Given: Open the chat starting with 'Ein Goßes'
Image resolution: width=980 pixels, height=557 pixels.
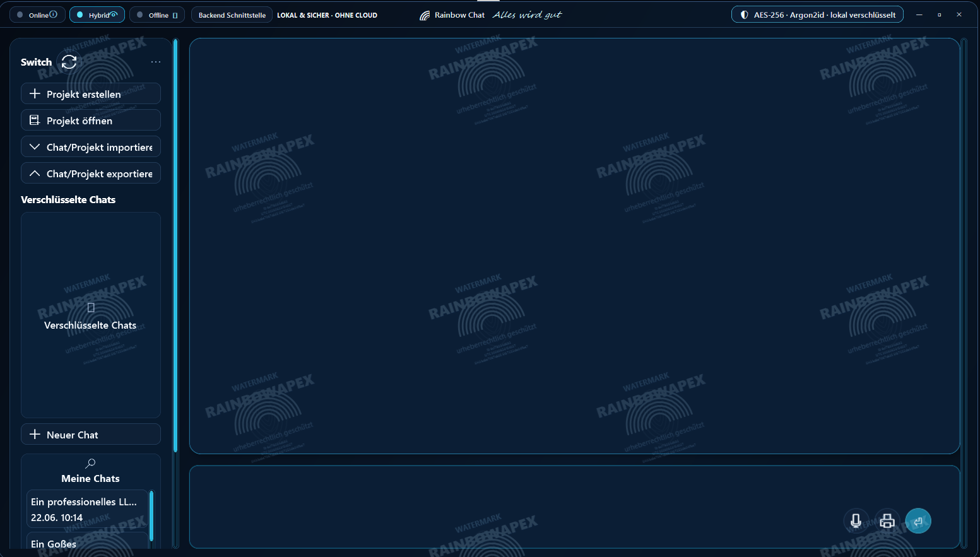Looking at the screenshot, I should 87,541.
